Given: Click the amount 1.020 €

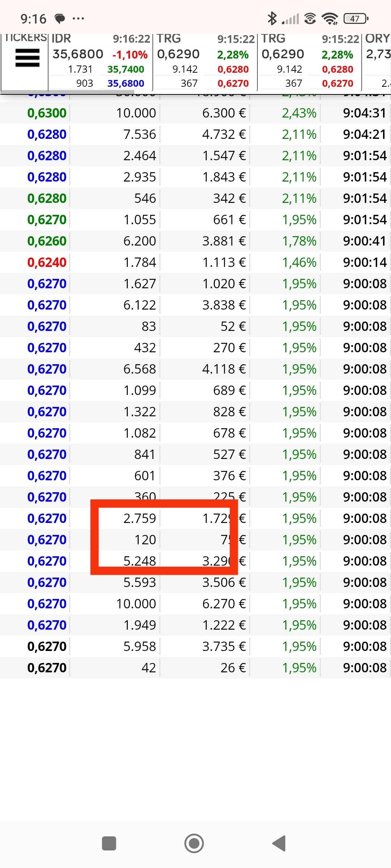Looking at the screenshot, I should click(224, 284).
